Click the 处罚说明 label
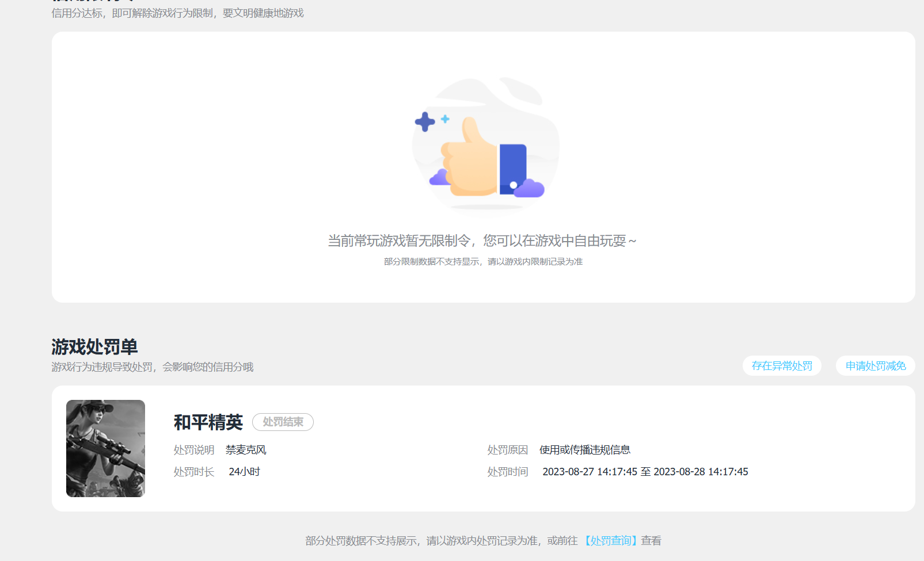Screen dimensions: 924x561 pos(194,450)
